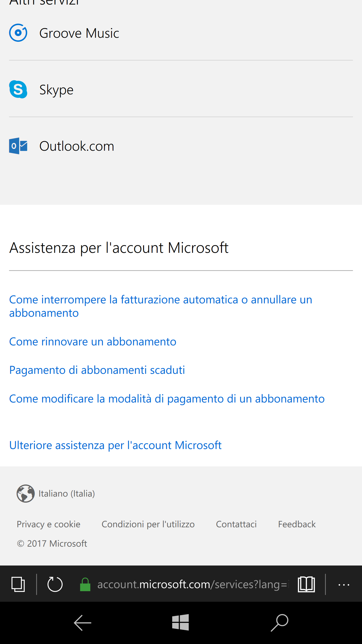
Task: Open the Skype service entry
Action: tap(56, 90)
